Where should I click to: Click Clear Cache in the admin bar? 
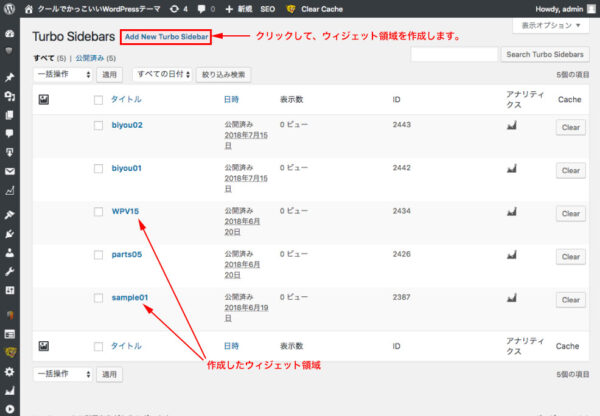(x=322, y=9)
